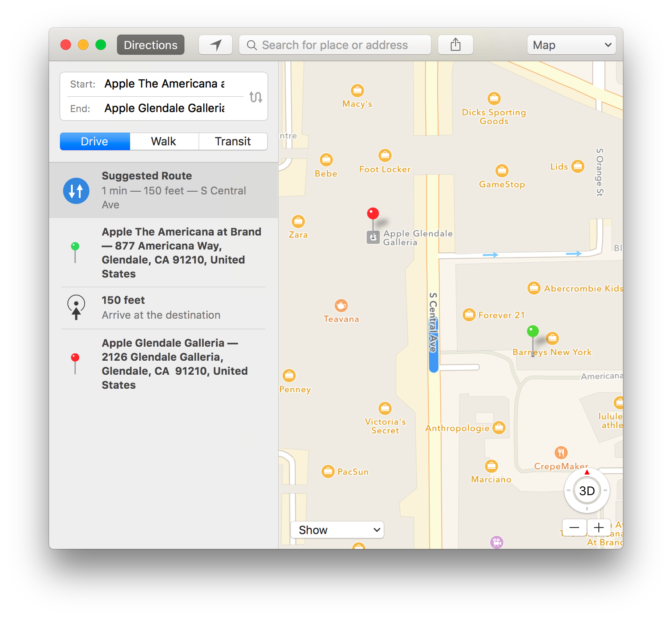Select the Drive tab
Screen dimensions: 672x619
coord(95,141)
